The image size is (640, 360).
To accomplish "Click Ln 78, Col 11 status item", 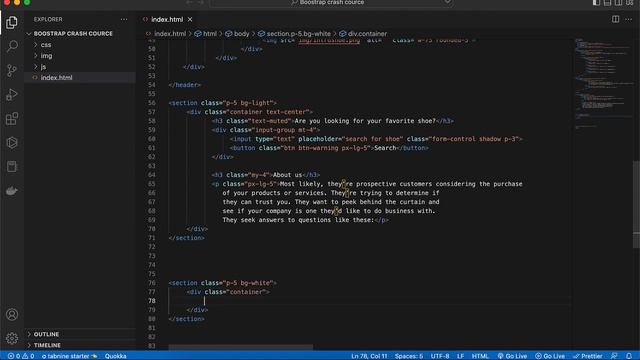I will (369, 356).
